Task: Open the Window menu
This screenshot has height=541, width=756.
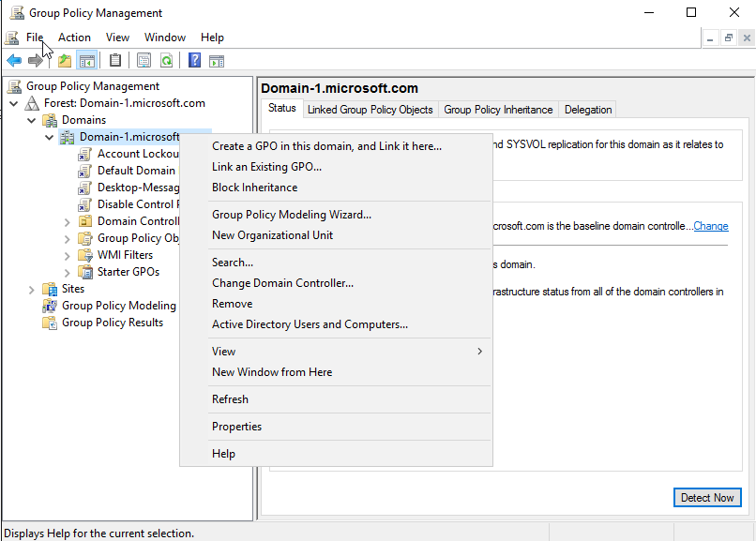Action: click(165, 38)
